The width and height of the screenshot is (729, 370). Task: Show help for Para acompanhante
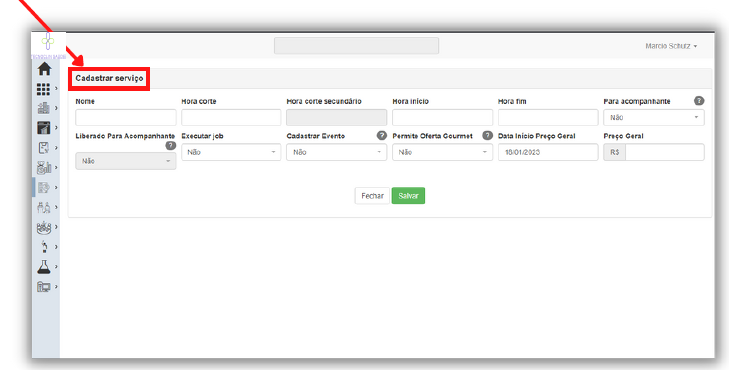pos(699,101)
